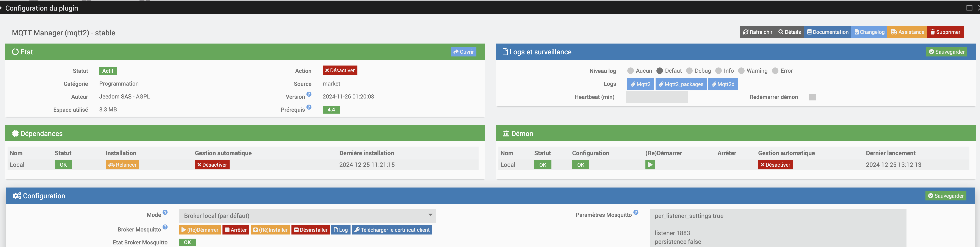Click the Logs et surveillance file icon

click(x=505, y=52)
